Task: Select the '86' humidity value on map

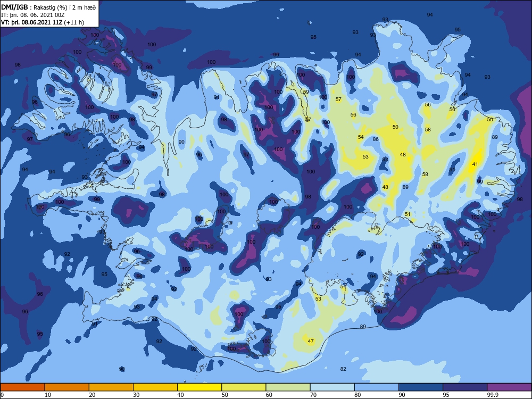Action: pos(376,139)
